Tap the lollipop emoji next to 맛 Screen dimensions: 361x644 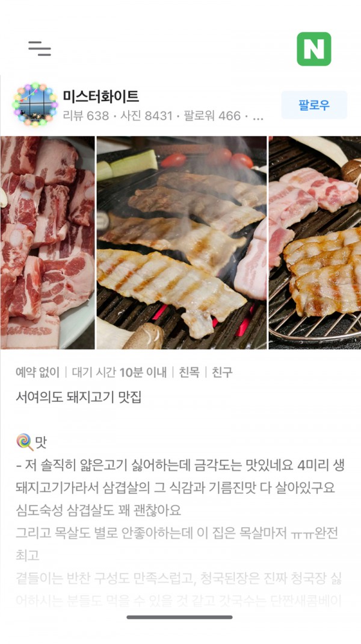[x=24, y=442]
